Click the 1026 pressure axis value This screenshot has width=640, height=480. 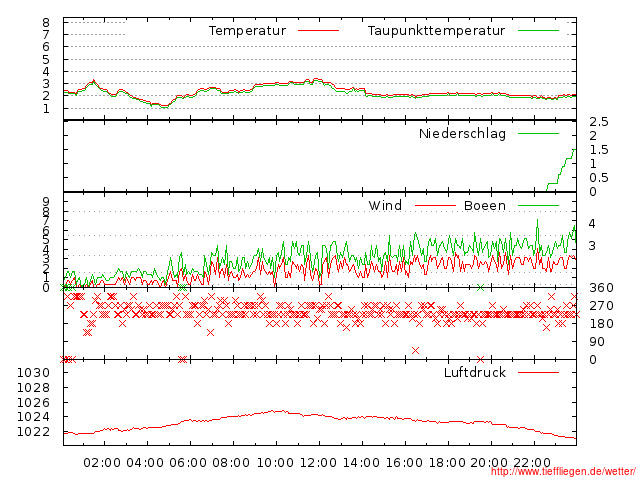[x=33, y=403]
